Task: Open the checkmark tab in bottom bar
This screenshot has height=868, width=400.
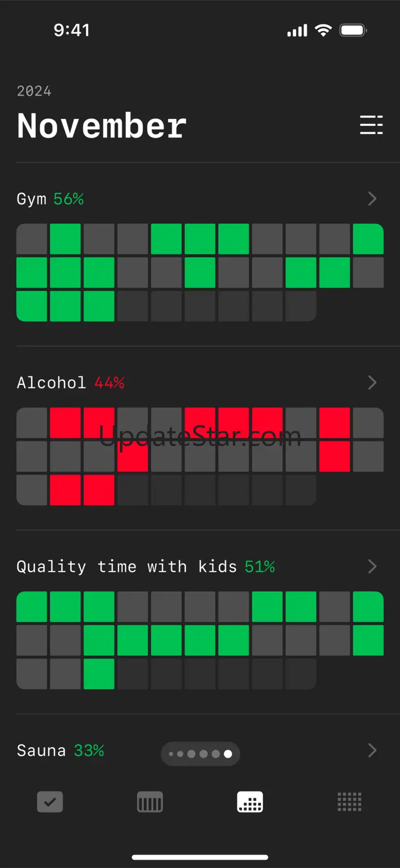Action: [x=50, y=802]
